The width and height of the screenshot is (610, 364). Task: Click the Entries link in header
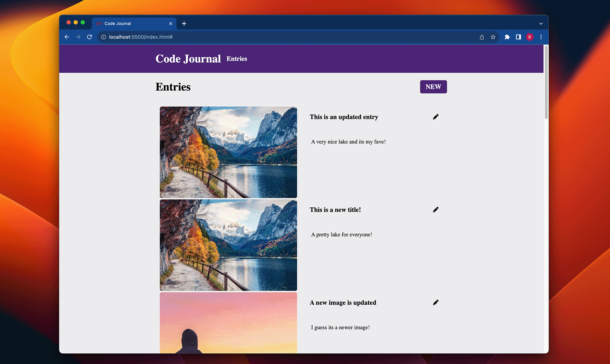pyautogui.click(x=237, y=59)
